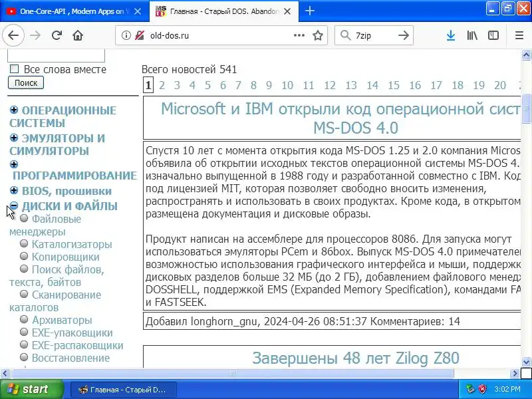
Task: Open the Windows start menu
Action: tap(31, 389)
